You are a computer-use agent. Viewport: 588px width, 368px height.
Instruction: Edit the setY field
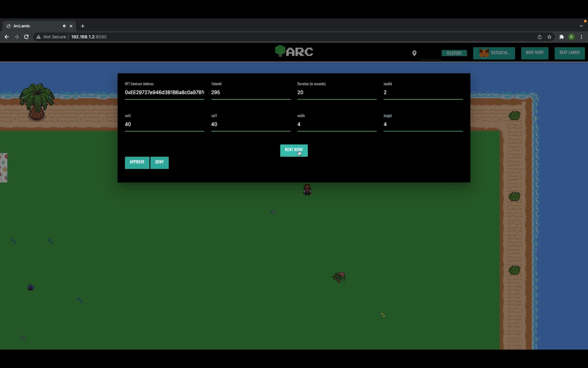[251, 124]
